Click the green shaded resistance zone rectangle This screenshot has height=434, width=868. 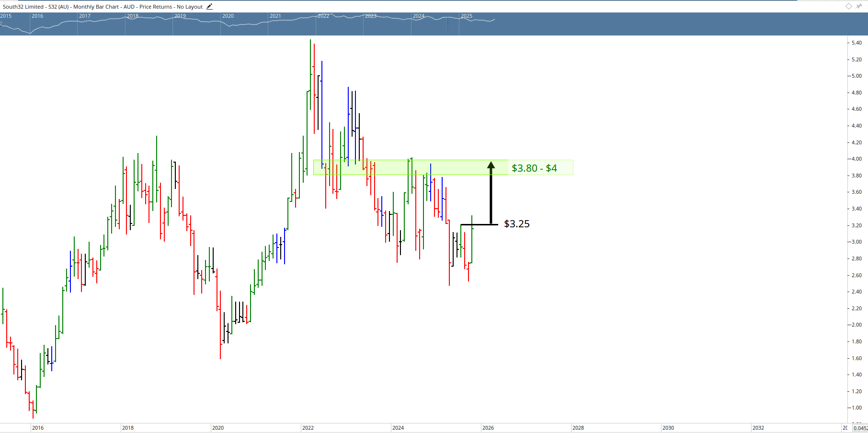431,167
